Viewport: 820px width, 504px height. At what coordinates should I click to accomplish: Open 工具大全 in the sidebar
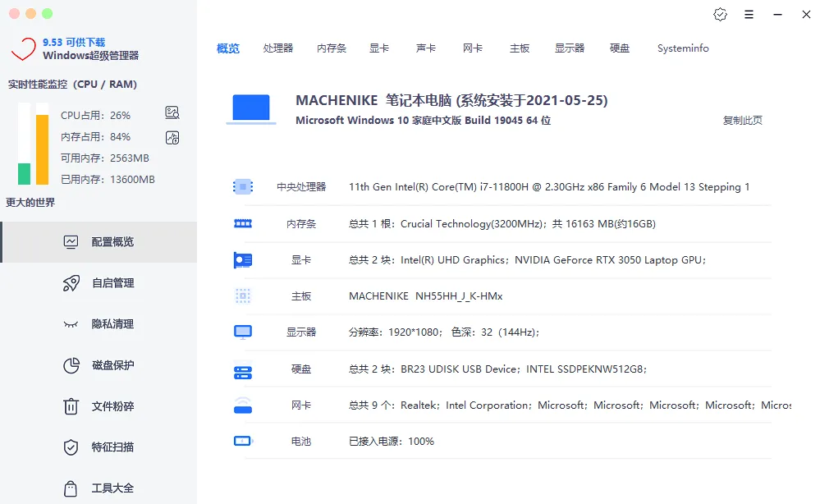[x=99, y=488]
